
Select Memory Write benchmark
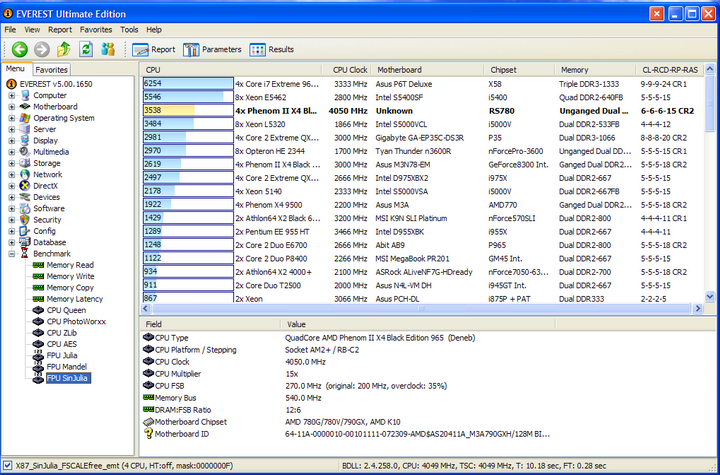[x=70, y=277]
